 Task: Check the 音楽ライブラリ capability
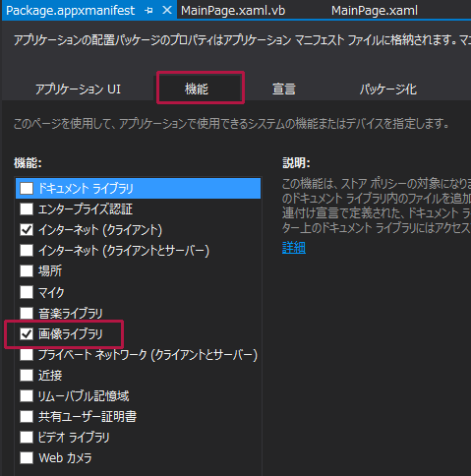pyautogui.click(x=27, y=313)
